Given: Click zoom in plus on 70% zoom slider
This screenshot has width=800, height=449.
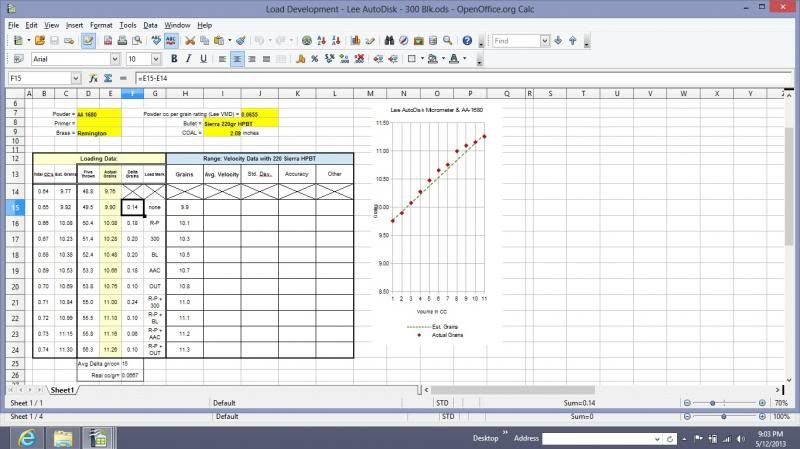Looking at the screenshot, I should (762, 403).
